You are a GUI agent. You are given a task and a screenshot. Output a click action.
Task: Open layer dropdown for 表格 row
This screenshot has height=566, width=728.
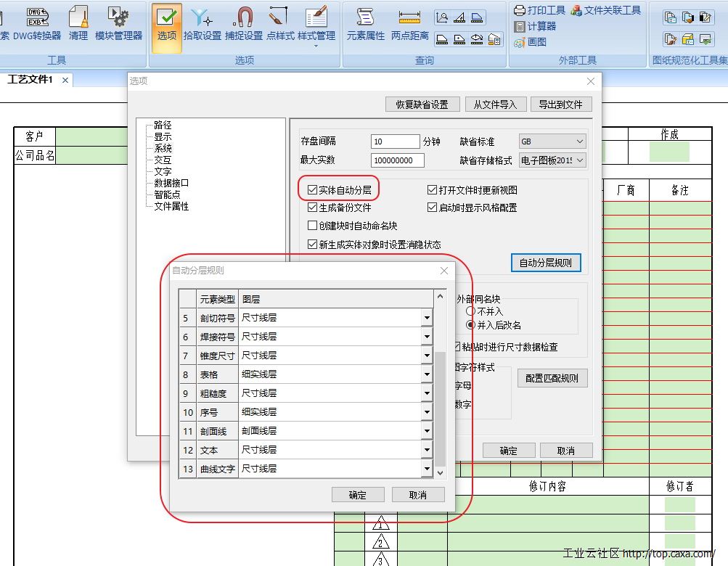pos(427,374)
